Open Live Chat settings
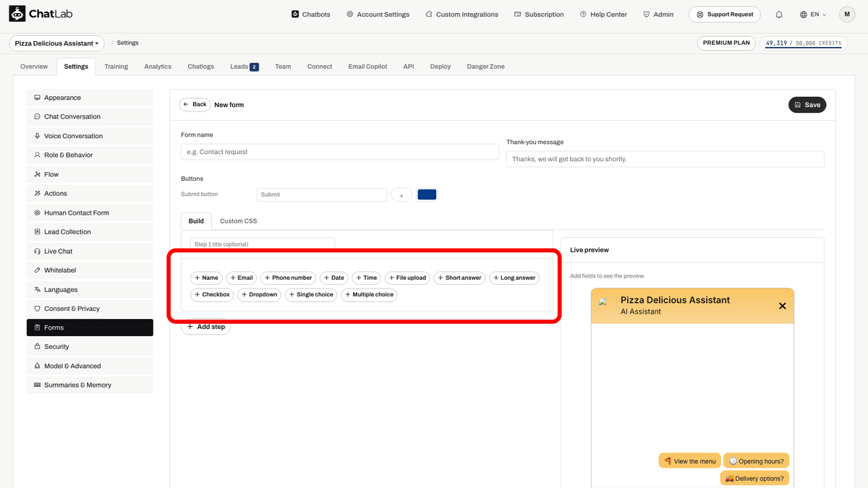 90,251
